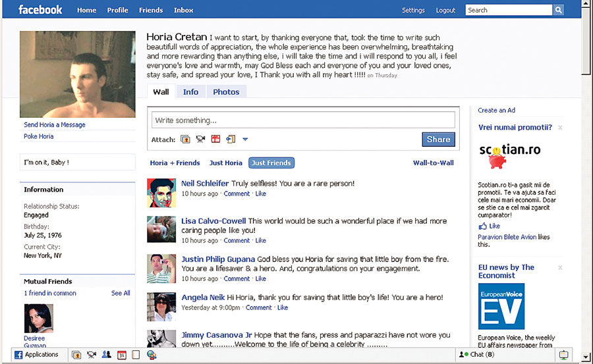Viewport: 593px width, 364px height.
Task: Open Groups from the bottom application bar
Action: (106, 355)
